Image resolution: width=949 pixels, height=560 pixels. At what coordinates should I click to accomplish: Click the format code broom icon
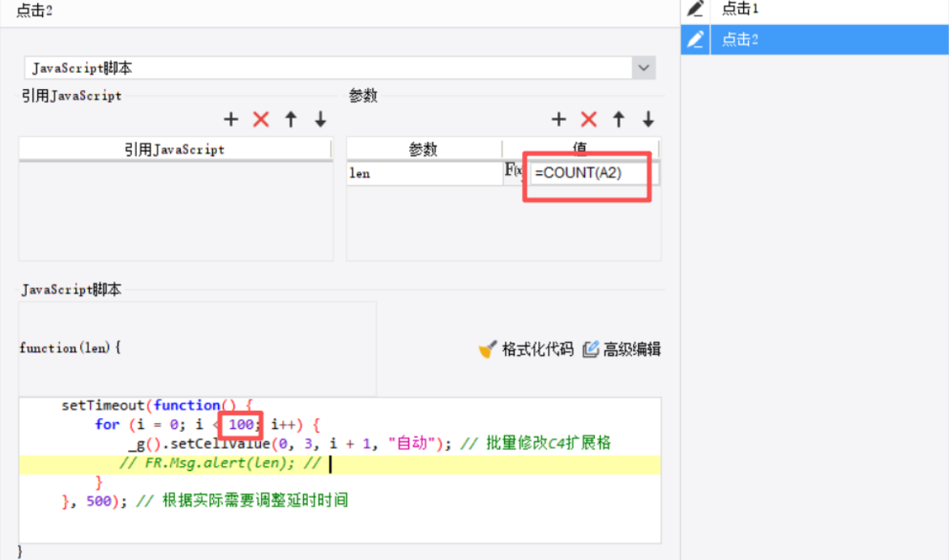(487, 349)
